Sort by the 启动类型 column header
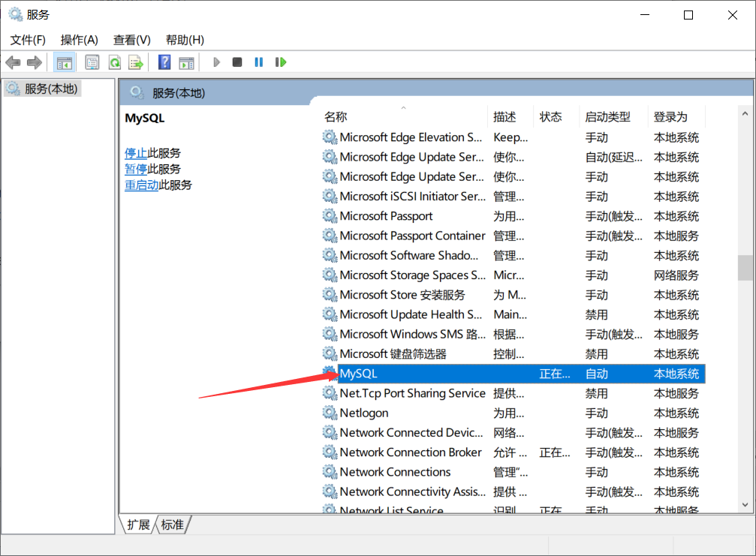Image resolution: width=756 pixels, height=556 pixels. [607, 116]
